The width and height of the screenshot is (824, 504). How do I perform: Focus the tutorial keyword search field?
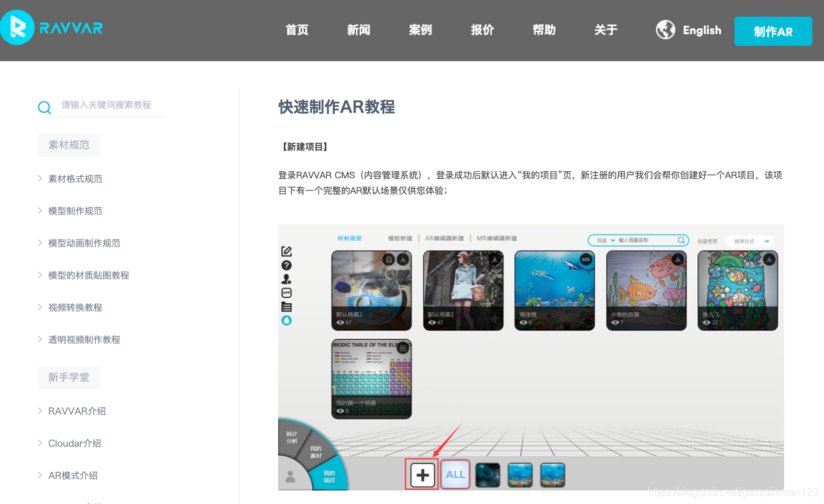(111, 105)
